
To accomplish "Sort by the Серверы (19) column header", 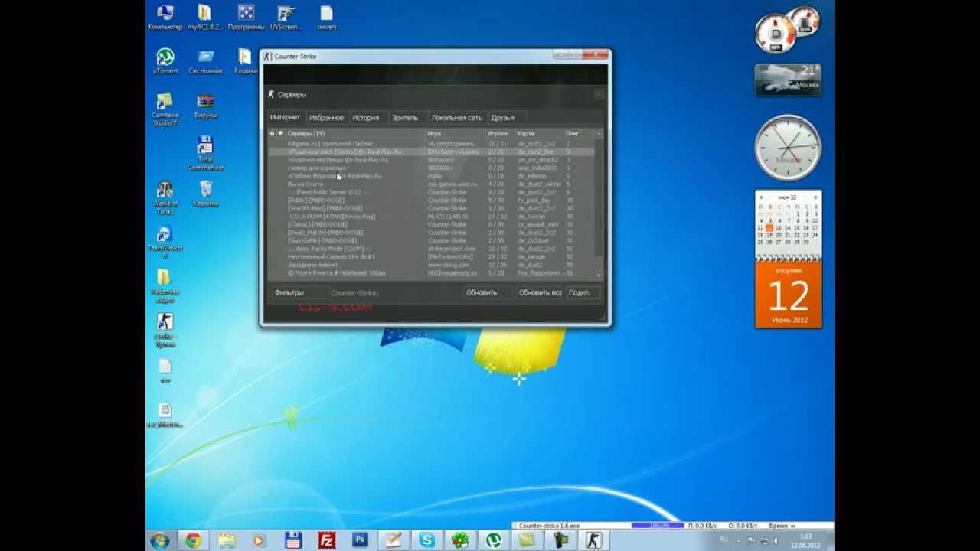I will 354,134.
